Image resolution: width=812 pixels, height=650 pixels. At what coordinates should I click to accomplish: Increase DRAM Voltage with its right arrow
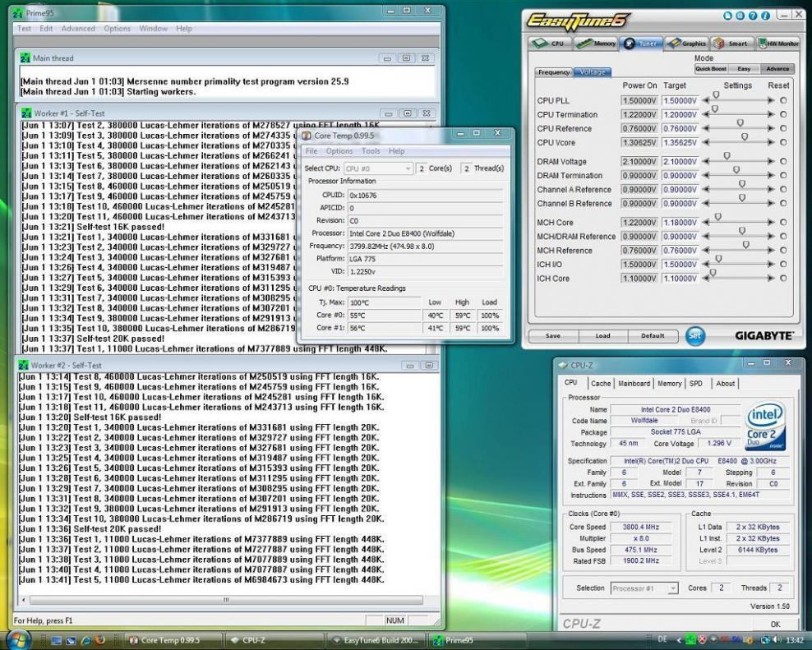771,162
